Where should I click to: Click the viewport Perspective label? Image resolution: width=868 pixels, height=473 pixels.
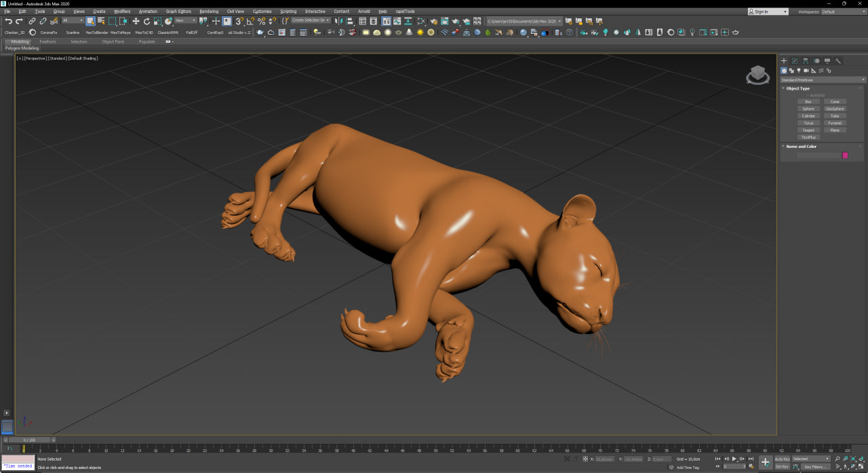click(x=35, y=58)
